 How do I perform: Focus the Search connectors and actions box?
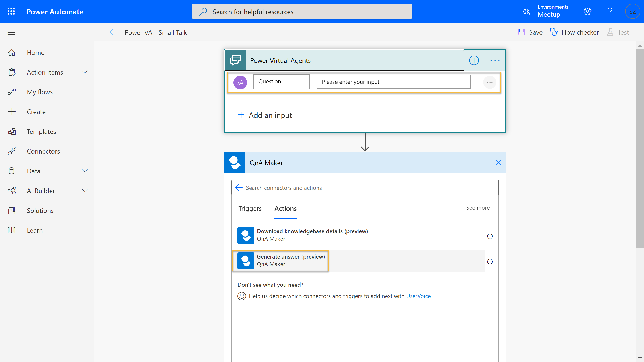pos(365,188)
